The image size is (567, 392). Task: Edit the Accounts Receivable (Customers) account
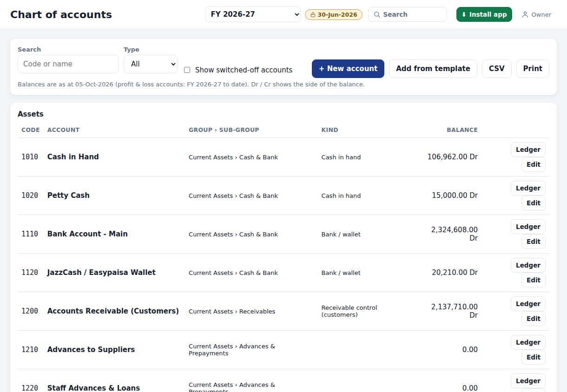coord(534,319)
